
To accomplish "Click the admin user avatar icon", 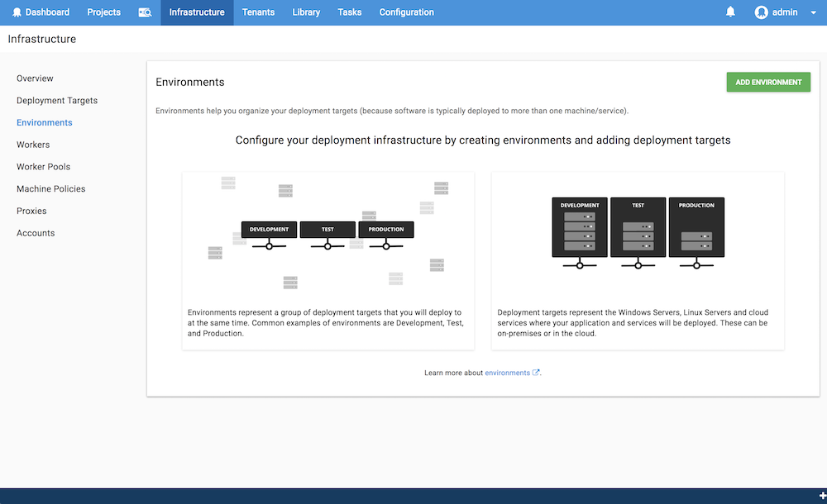I will click(761, 12).
